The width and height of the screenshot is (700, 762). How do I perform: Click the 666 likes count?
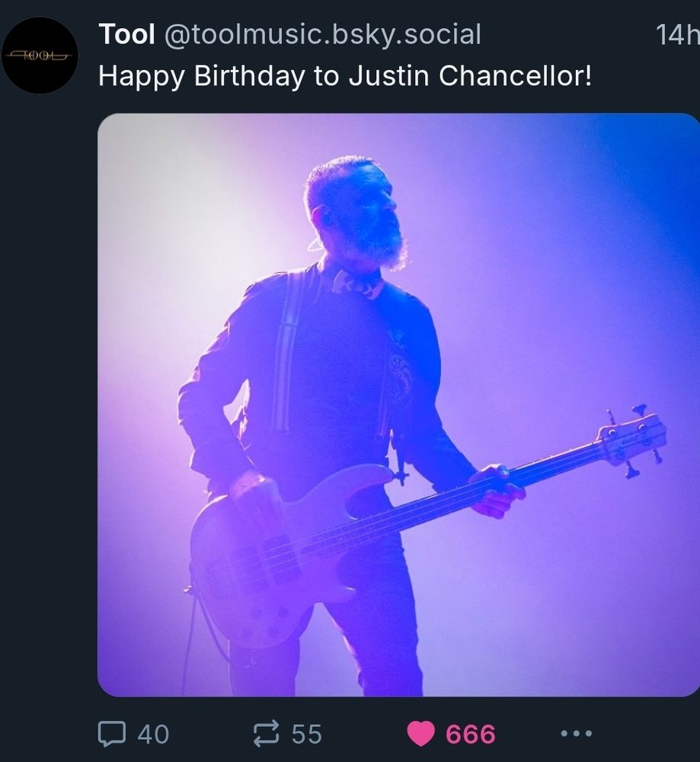point(471,734)
